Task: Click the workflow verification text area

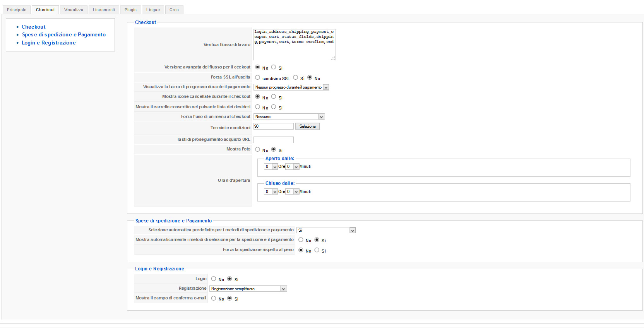Action: coord(294,44)
